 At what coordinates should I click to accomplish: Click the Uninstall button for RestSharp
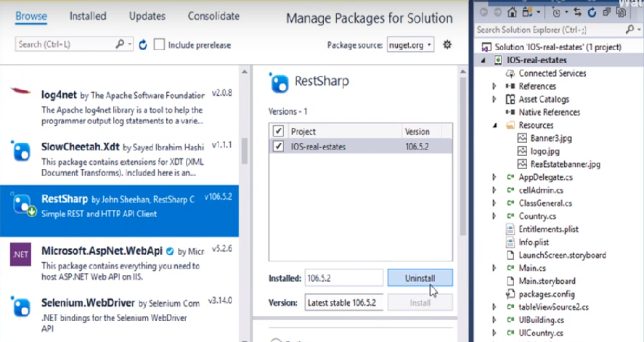tap(420, 278)
